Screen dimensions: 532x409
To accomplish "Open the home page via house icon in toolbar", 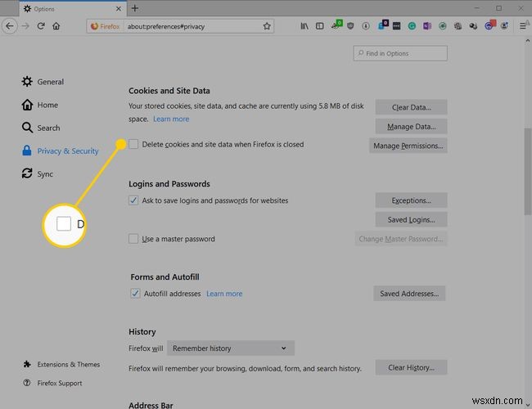I will click(56, 26).
